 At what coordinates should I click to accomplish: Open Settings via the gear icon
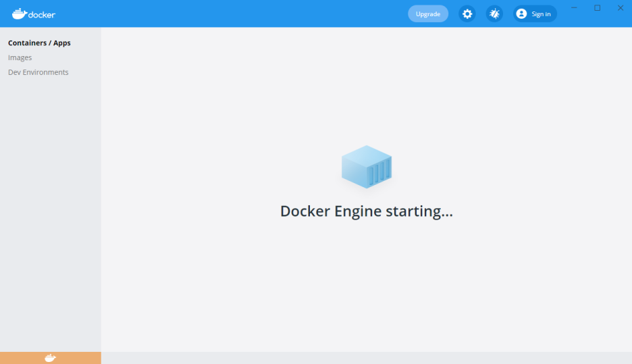467,14
